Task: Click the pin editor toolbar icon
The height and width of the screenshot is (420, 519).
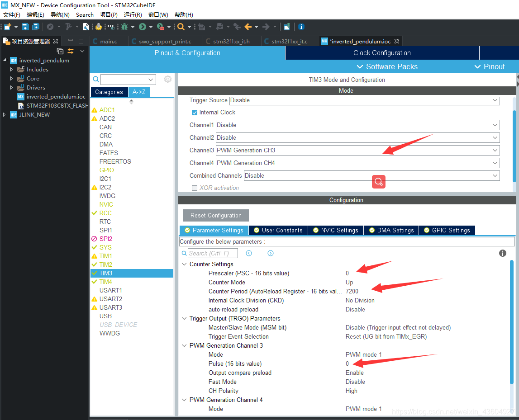Action: 286,27
